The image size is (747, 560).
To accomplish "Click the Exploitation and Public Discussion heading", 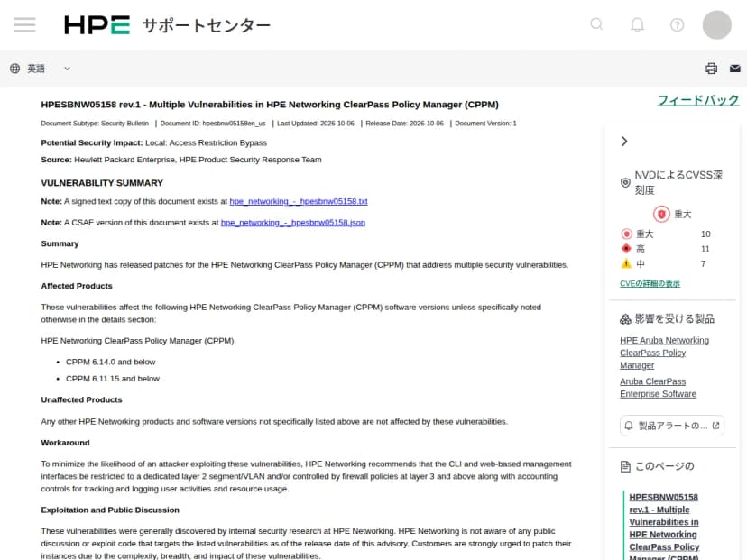I will 110,510.
